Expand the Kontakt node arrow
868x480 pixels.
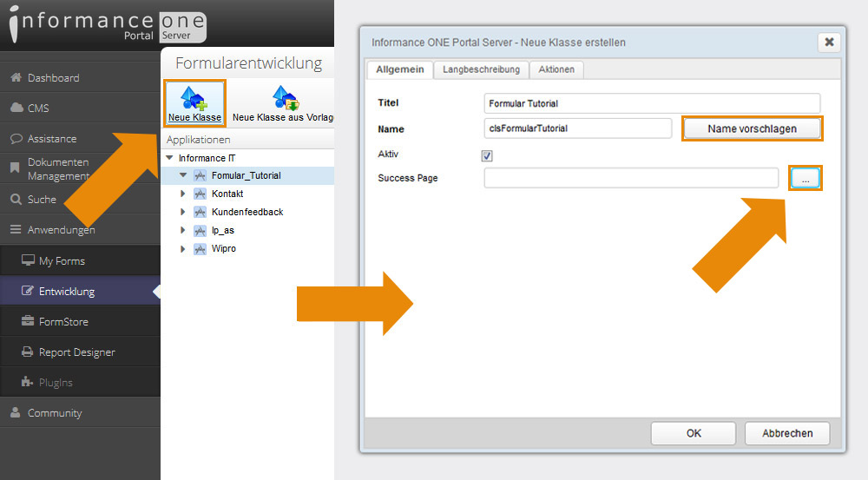coord(182,194)
